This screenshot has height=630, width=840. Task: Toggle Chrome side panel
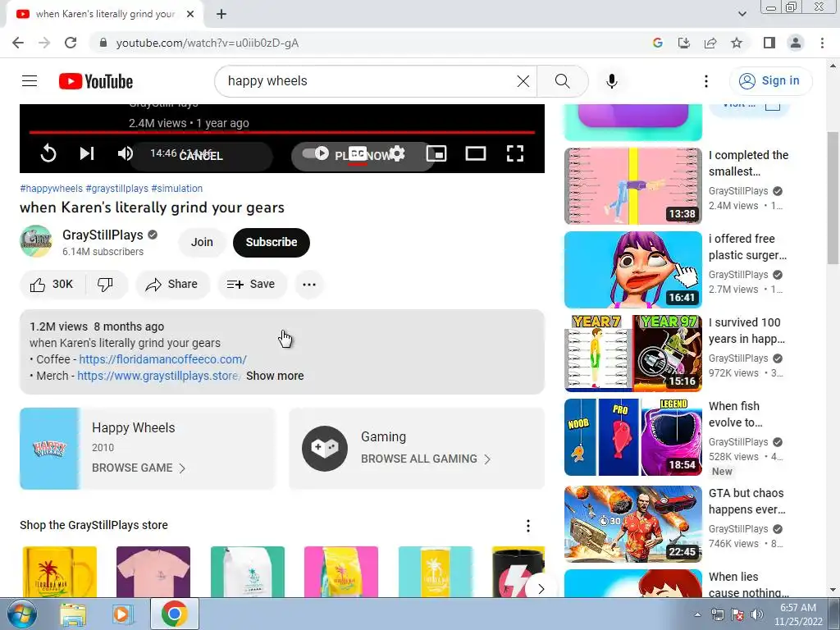tap(769, 43)
